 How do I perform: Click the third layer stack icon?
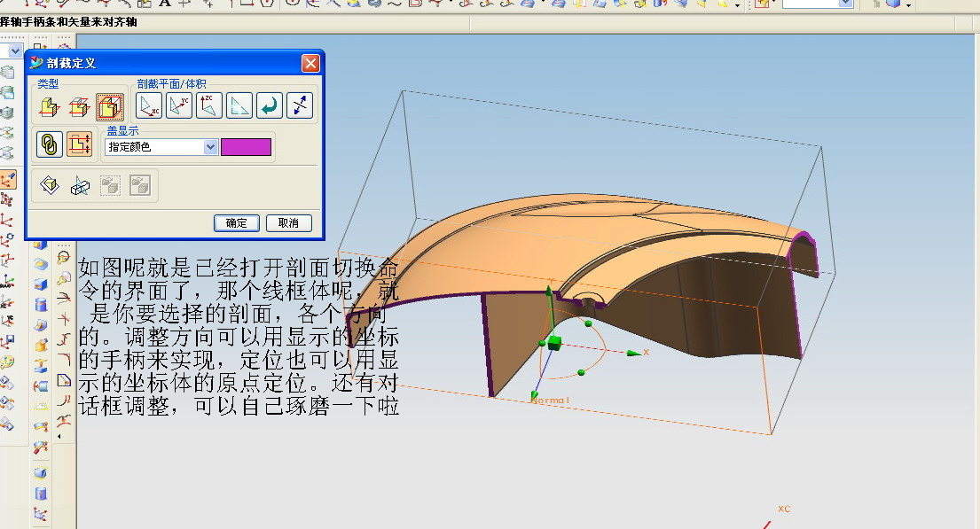pos(7,113)
